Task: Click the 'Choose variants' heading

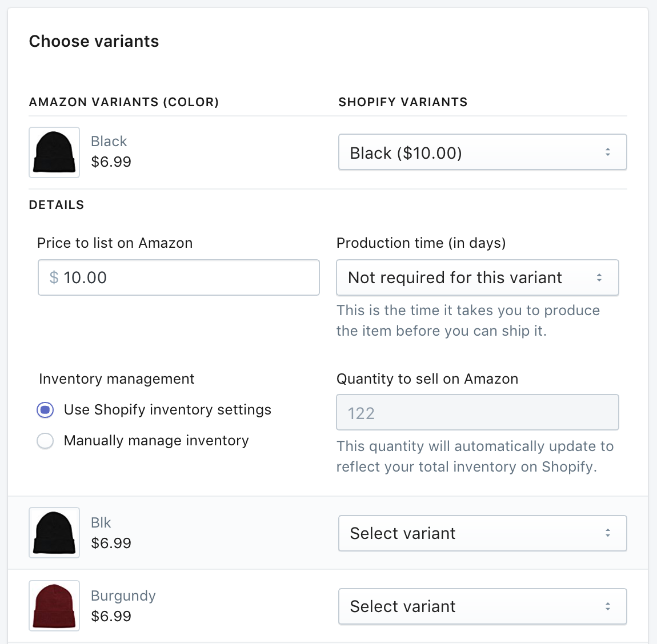Action: pyautogui.click(x=94, y=41)
